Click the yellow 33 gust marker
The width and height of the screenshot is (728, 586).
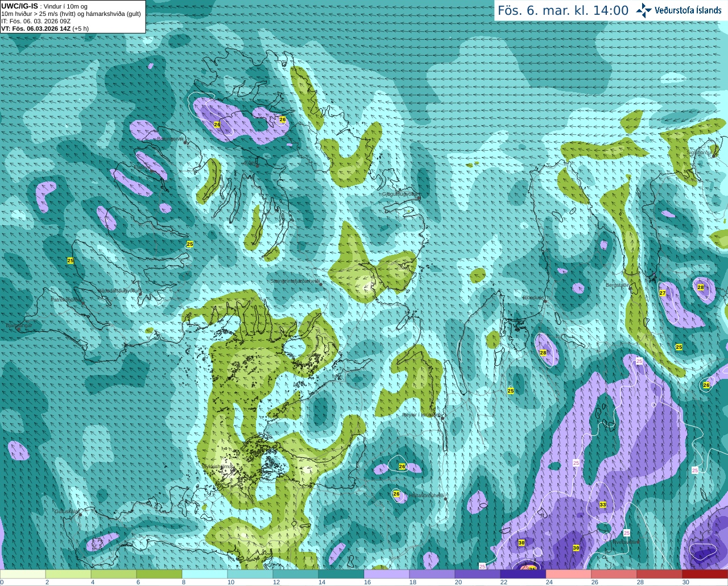[602, 505]
